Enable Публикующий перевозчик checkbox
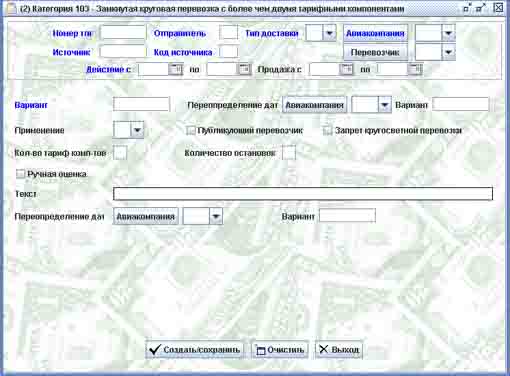 pos(190,130)
